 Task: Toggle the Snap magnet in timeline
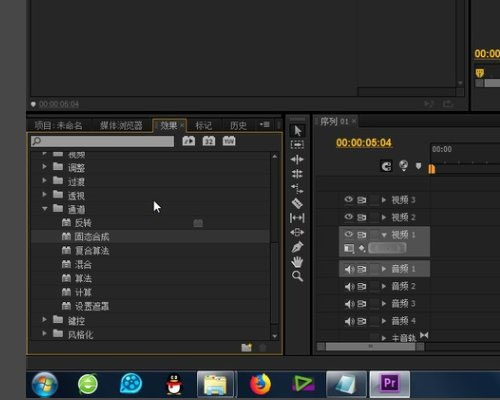click(x=386, y=166)
